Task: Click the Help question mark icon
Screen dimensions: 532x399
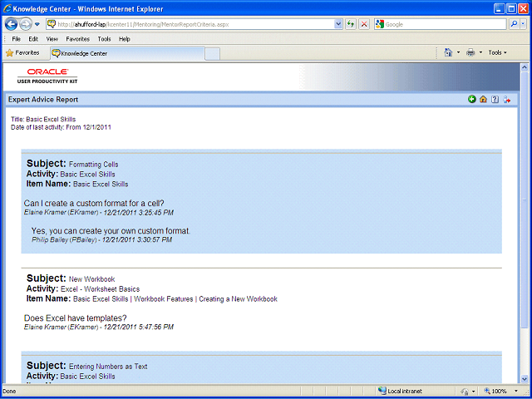Action: point(495,100)
